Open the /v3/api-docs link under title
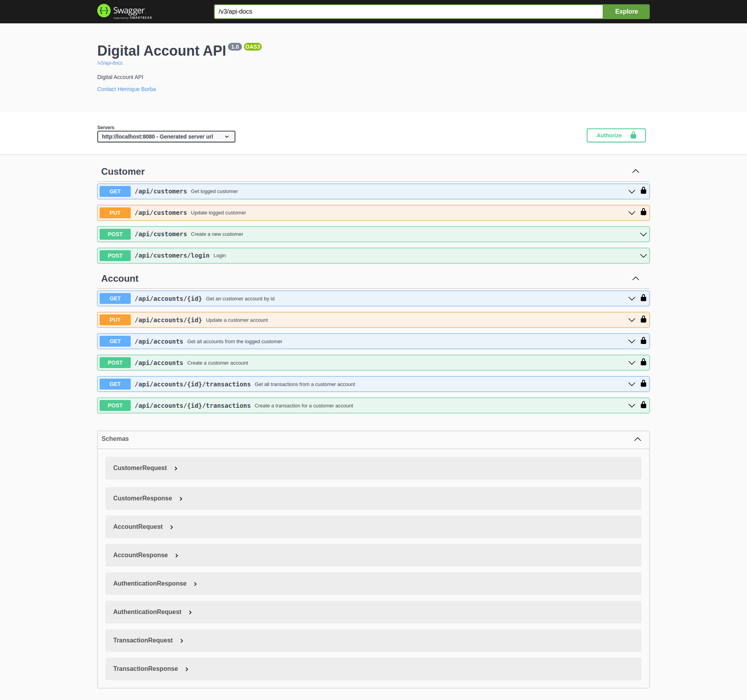The height and width of the screenshot is (700, 747). tap(110, 63)
